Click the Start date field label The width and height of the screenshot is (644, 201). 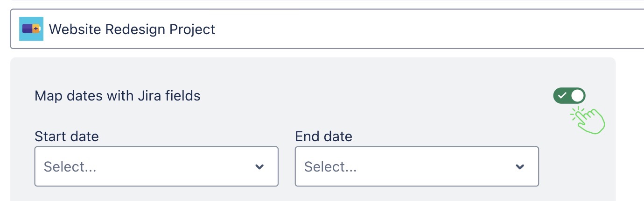pos(67,136)
